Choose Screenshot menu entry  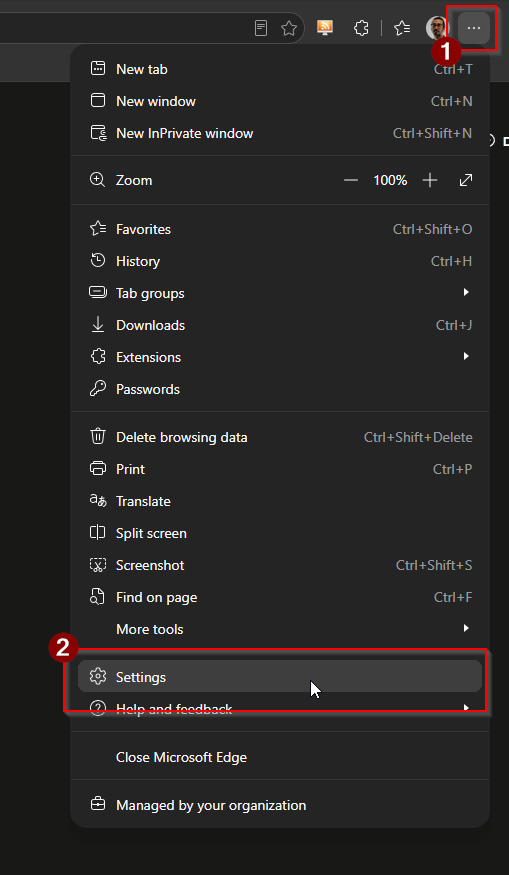(280, 565)
